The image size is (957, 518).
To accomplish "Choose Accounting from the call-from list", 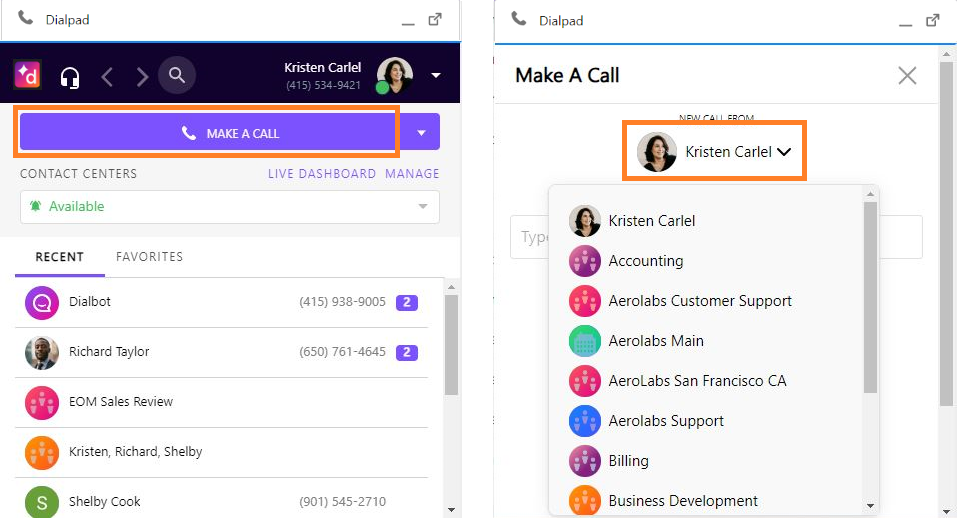I will click(707, 261).
